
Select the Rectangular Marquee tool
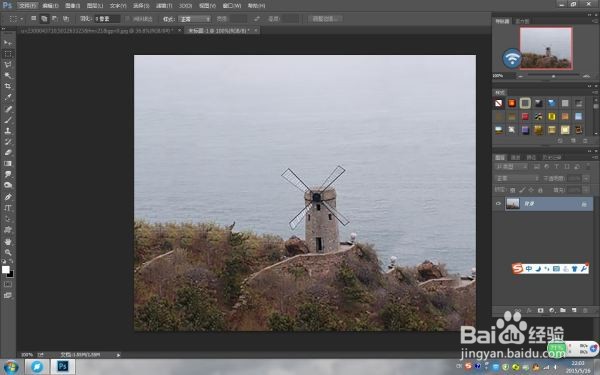[8, 54]
